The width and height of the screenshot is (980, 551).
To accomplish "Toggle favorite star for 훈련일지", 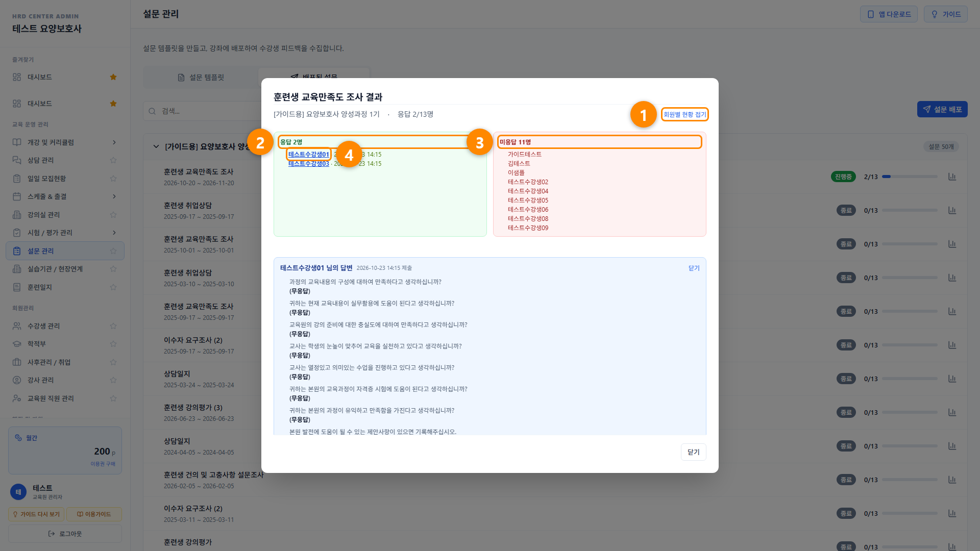I will click(x=113, y=287).
